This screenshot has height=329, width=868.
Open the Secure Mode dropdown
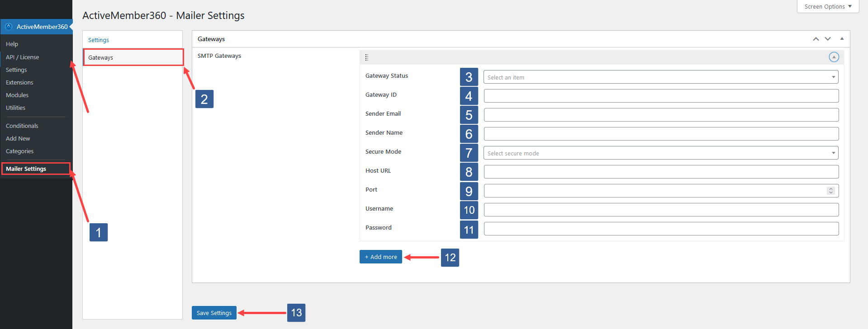click(x=661, y=153)
